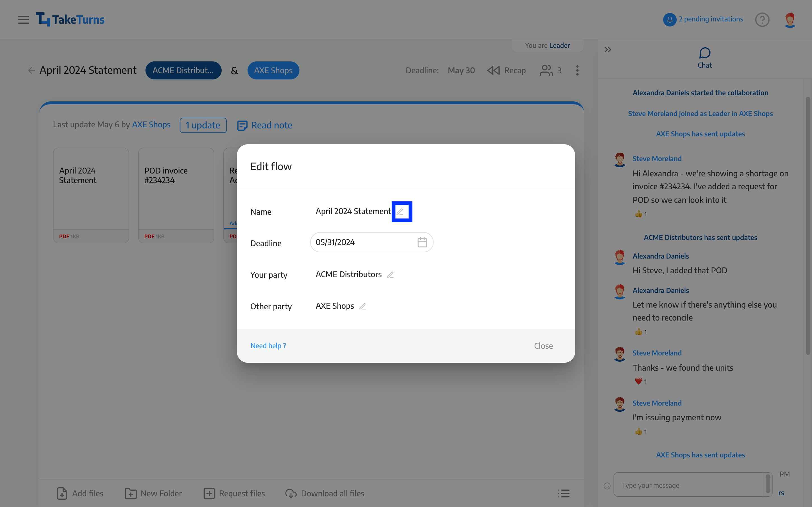Screen dimensions: 812x507
Task: Toggle the Read note status indicator
Action: (264, 124)
